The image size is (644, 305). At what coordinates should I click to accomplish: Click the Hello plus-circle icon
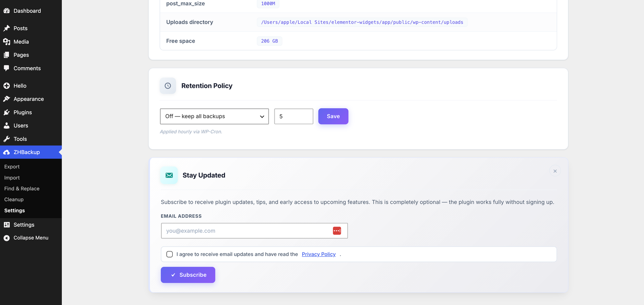pyautogui.click(x=6, y=86)
